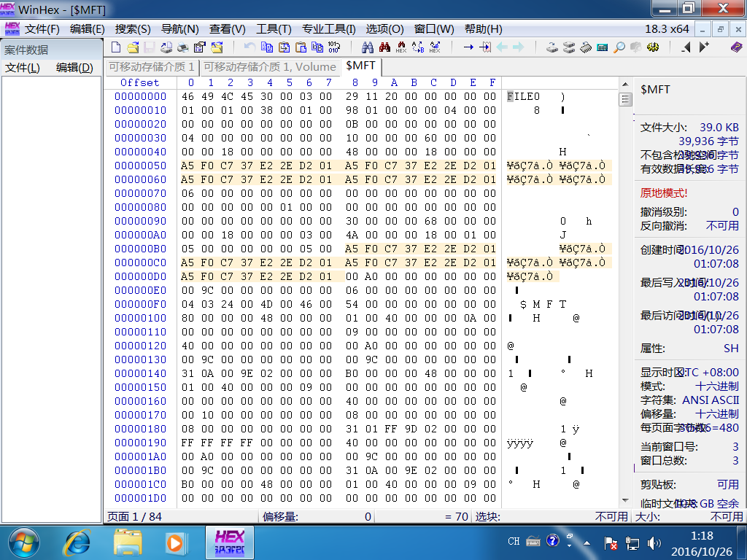
Task: Click the CH input language indicator
Action: tap(514, 542)
